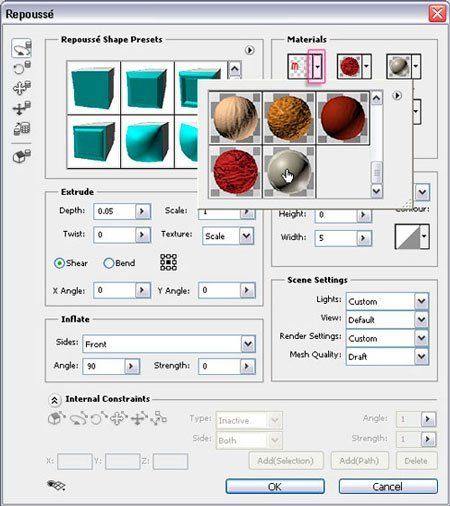Open the Render Settings dropdown
450x506 pixels.
click(421, 338)
